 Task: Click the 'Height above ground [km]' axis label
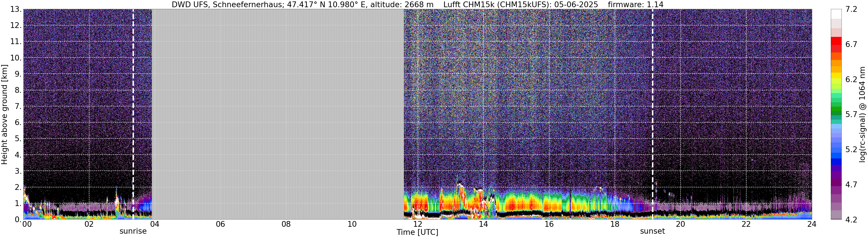click(4, 115)
